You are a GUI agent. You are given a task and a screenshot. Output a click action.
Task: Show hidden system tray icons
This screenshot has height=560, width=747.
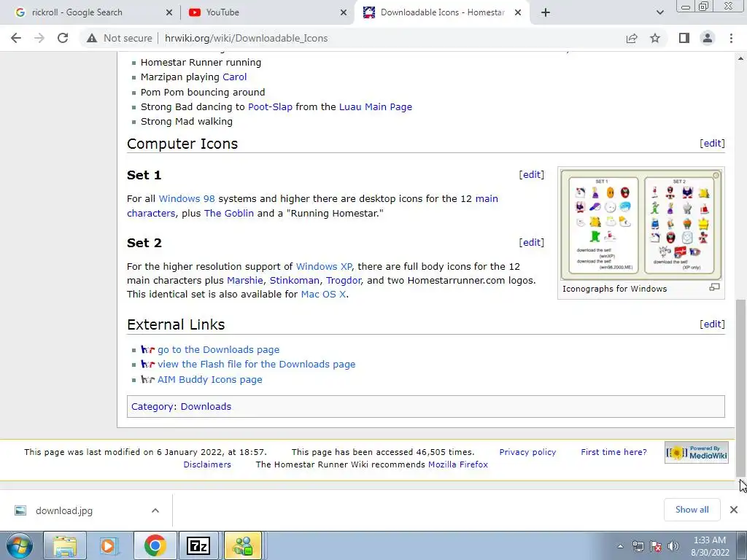tap(620, 546)
